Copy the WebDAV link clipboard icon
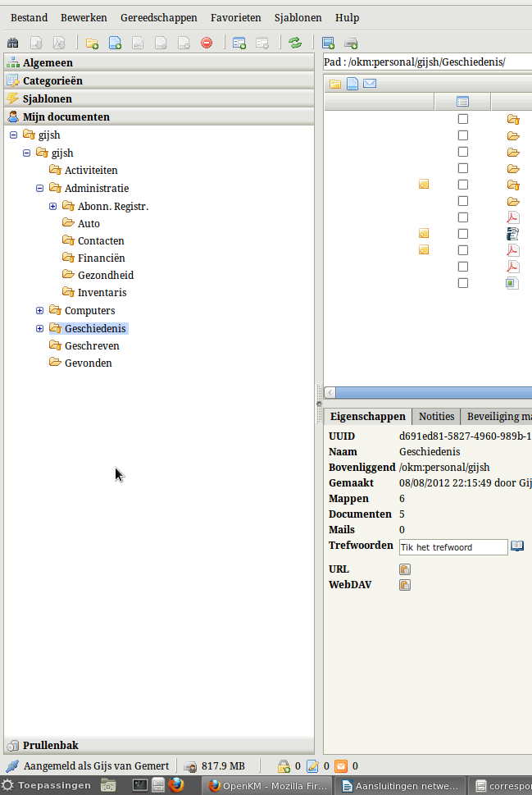This screenshot has width=532, height=795. point(404,585)
